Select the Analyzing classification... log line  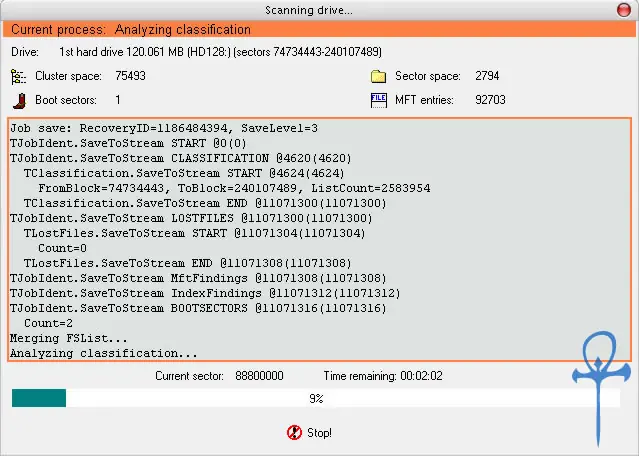(x=104, y=353)
